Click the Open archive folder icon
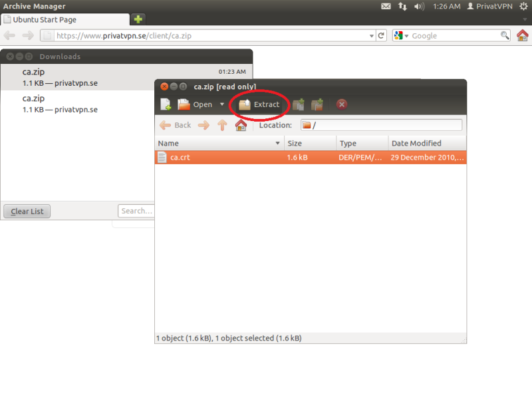 point(184,104)
